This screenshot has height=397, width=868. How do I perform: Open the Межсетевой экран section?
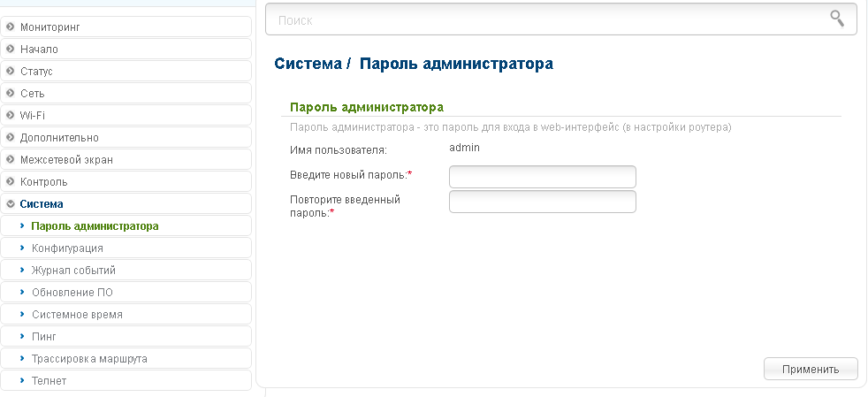point(66,160)
